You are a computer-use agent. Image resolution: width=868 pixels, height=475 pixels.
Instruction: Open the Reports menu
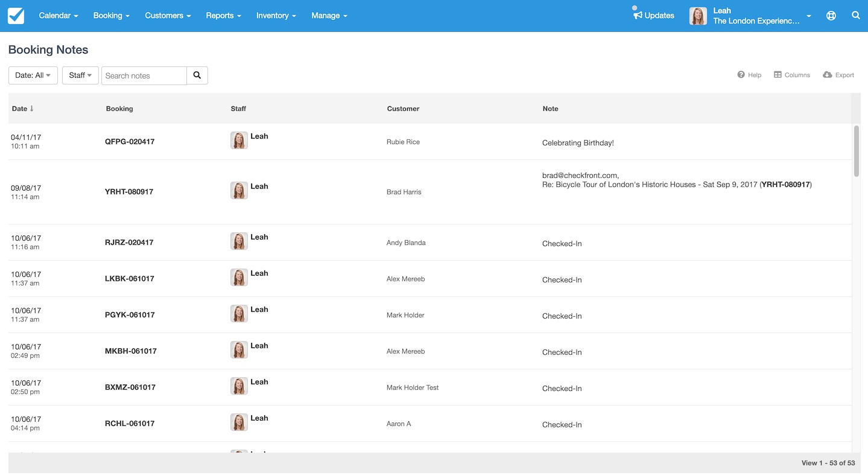click(x=224, y=16)
